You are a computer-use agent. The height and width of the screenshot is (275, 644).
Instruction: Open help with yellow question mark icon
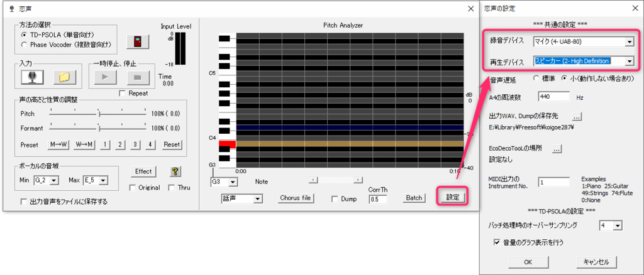[175, 171]
